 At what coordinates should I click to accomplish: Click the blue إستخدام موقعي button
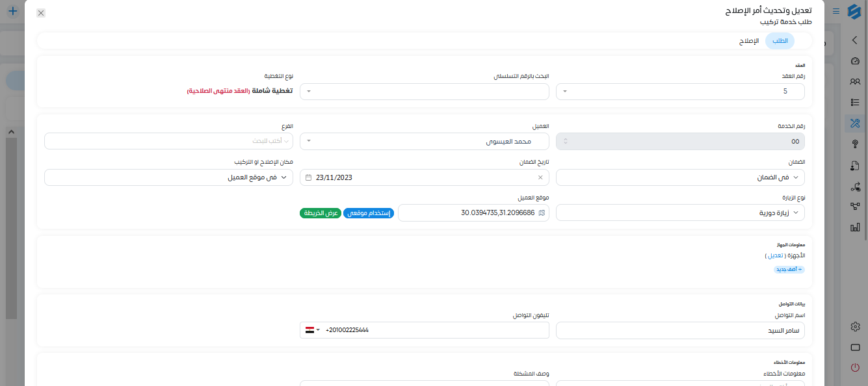369,213
